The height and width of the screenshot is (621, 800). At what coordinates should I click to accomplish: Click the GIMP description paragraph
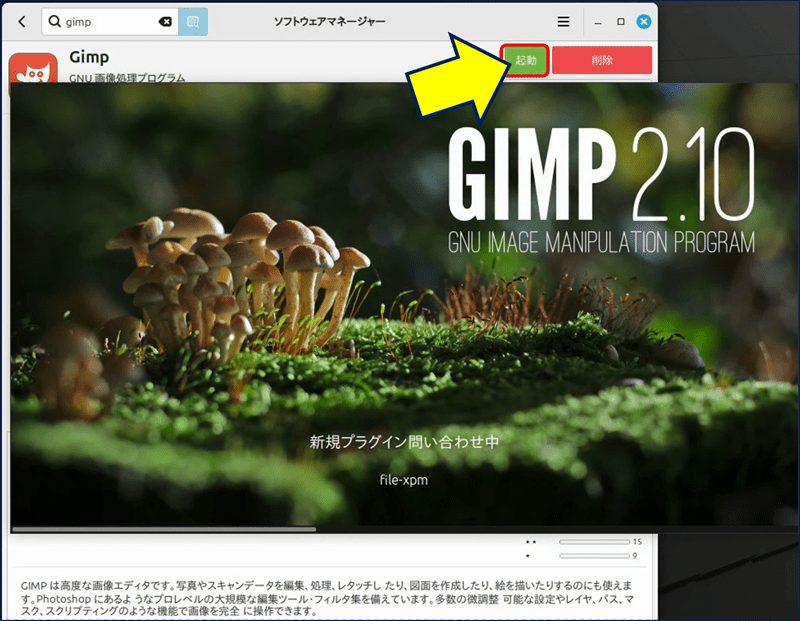click(x=327, y=598)
